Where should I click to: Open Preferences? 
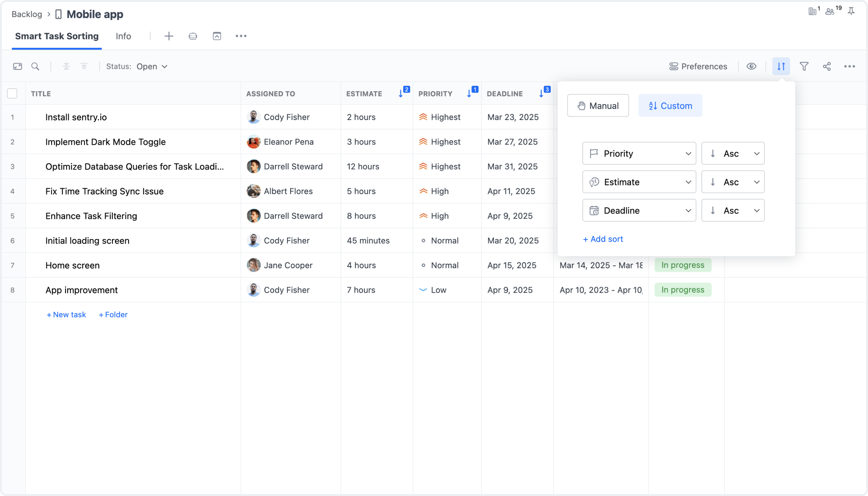pos(698,66)
